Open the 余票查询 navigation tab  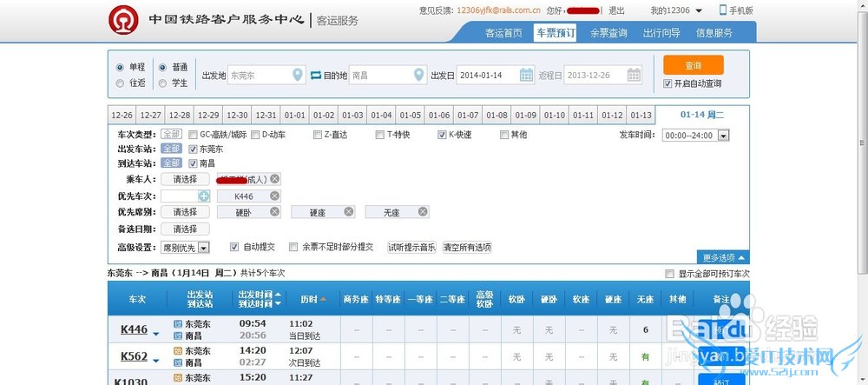(x=608, y=33)
